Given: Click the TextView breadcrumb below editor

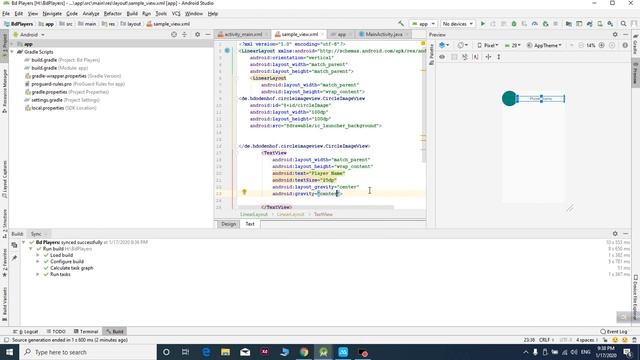Looking at the screenshot, I should click(323, 214).
